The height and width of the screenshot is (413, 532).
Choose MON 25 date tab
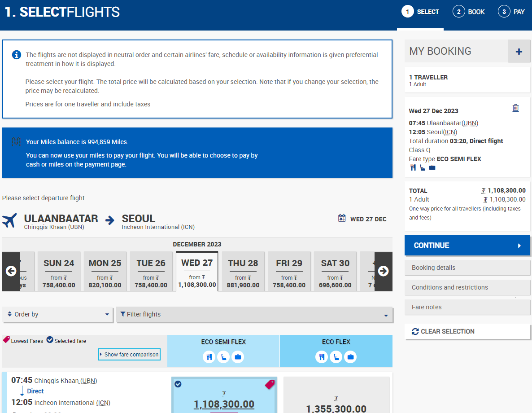click(105, 272)
